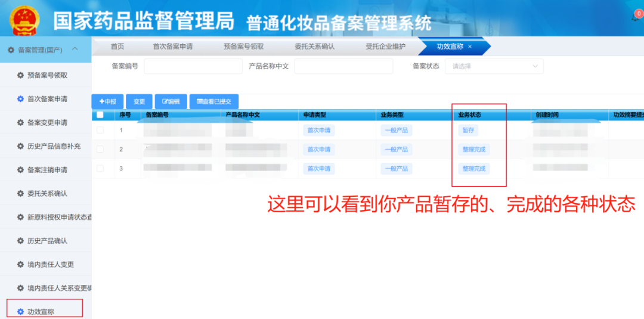Click gear icon next to 备案变更申请
The width and height of the screenshot is (644, 319).
tap(20, 122)
